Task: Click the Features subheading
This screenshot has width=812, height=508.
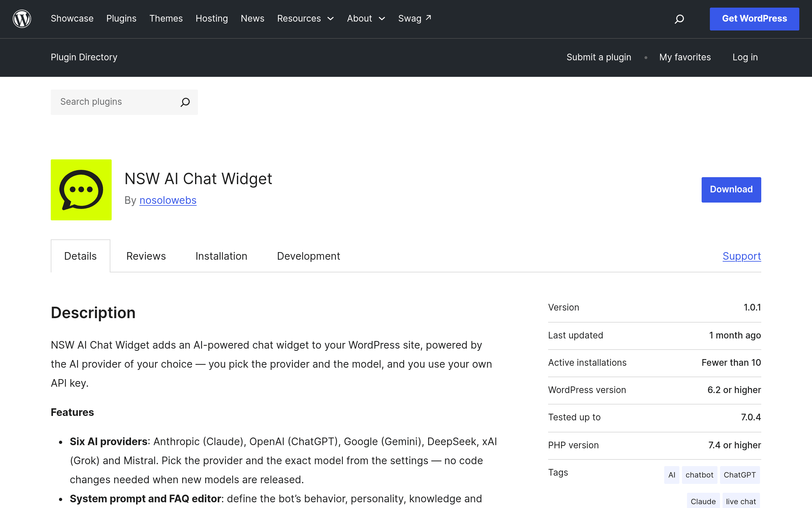Action: click(72, 412)
